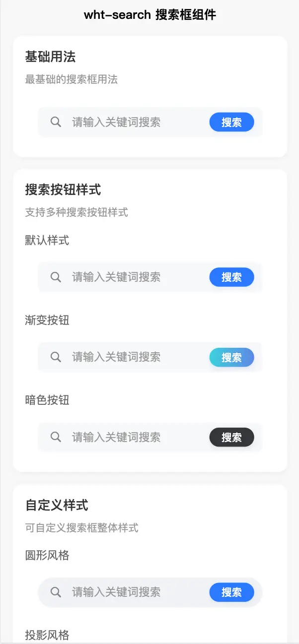Click the magnifier icon under 默认样式
This screenshot has width=299, height=644.
pos(56,277)
